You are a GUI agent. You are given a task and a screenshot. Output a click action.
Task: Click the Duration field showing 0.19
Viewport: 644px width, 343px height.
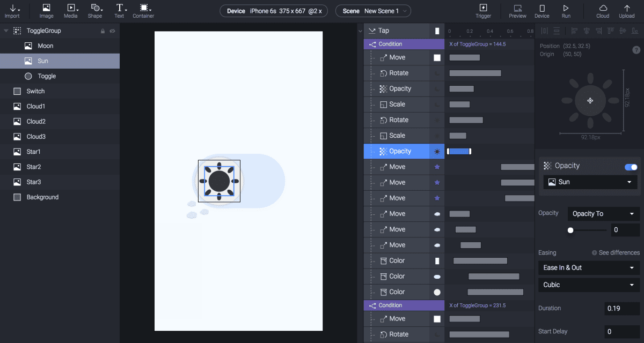click(x=622, y=308)
